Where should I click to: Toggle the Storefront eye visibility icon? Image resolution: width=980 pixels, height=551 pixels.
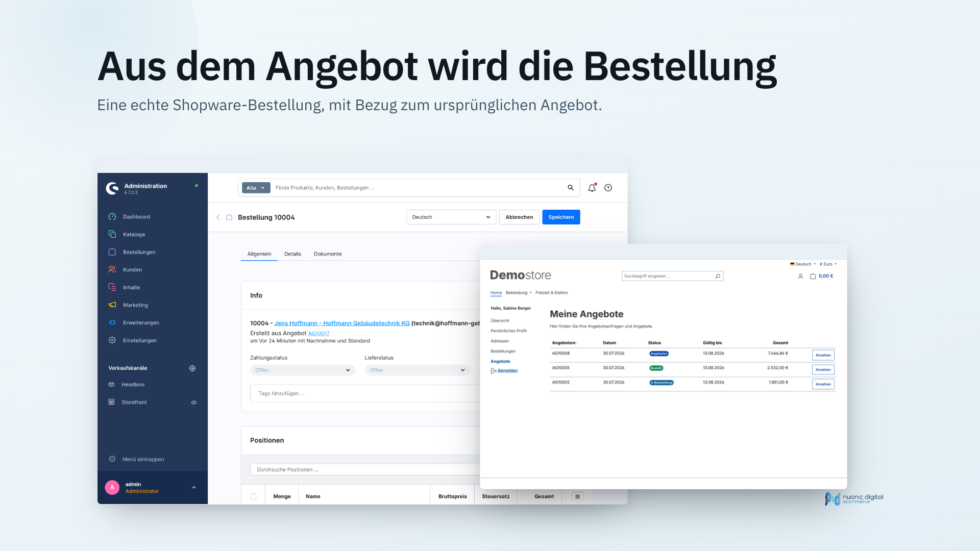[x=194, y=403]
